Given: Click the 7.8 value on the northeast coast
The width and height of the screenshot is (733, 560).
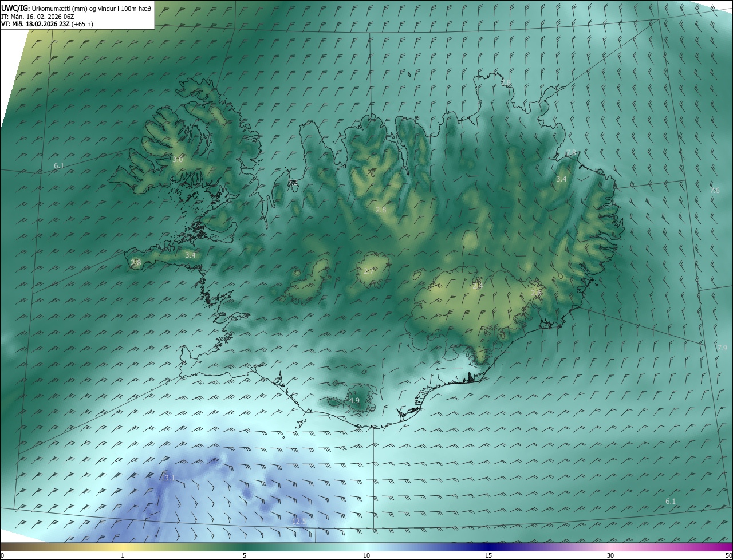Looking at the screenshot, I should [571, 153].
